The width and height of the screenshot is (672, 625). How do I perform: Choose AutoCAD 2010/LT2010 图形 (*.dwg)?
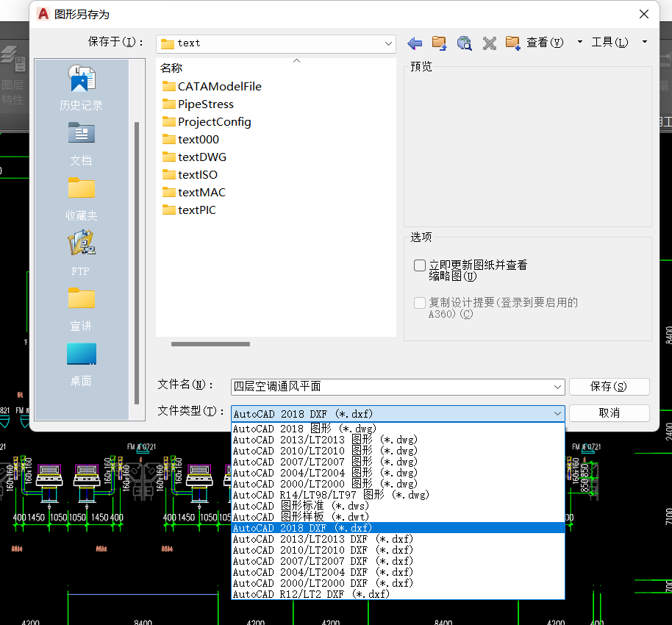click(398, 451)
